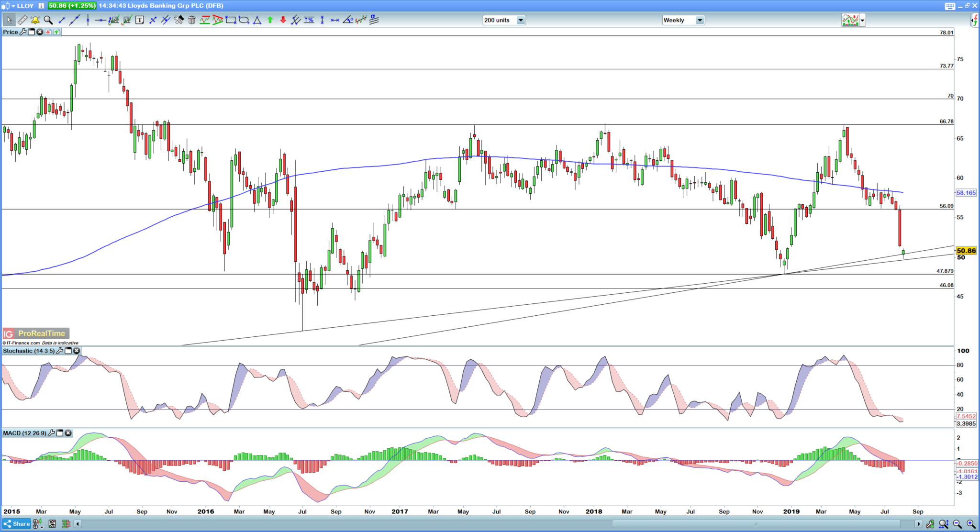980x532 pixels.
Task: Select the angle measurement tool
Action: [348, 20]
